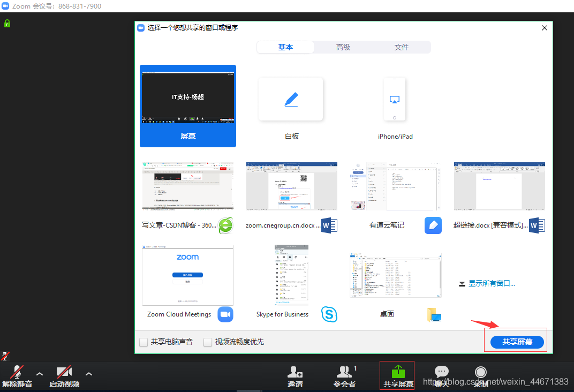
Task: Select the 超链接.docx window thumbnail
Action: coord(500,186)
